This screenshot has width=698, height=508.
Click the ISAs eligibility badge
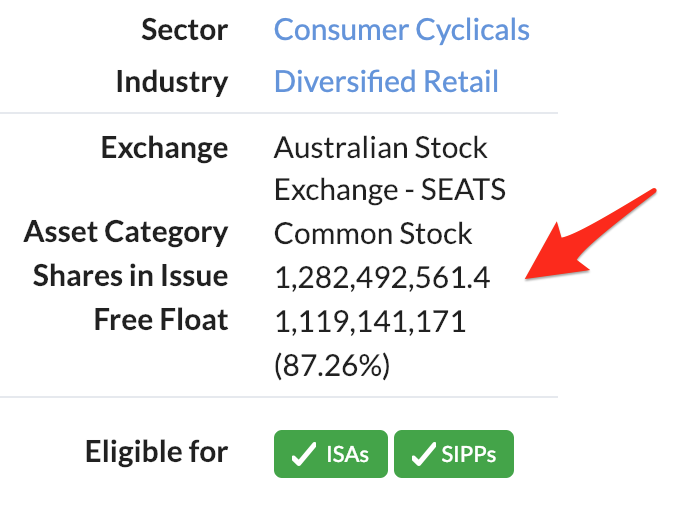pos(331,454)
